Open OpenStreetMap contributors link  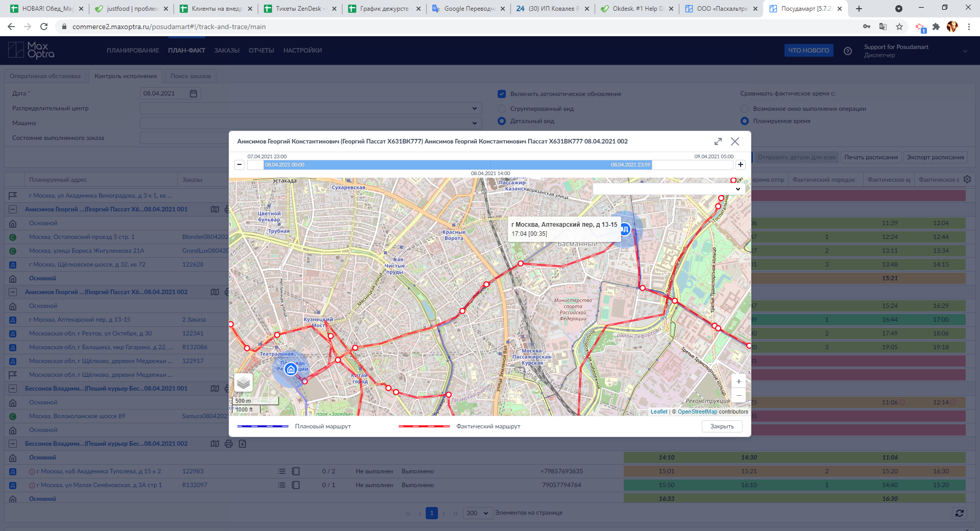tap(697, 412)
